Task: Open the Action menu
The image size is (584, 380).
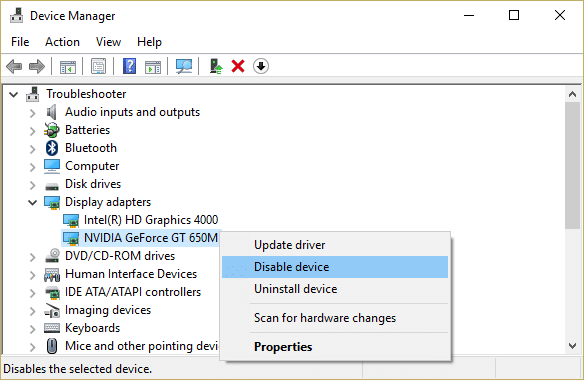Action: 62,42
